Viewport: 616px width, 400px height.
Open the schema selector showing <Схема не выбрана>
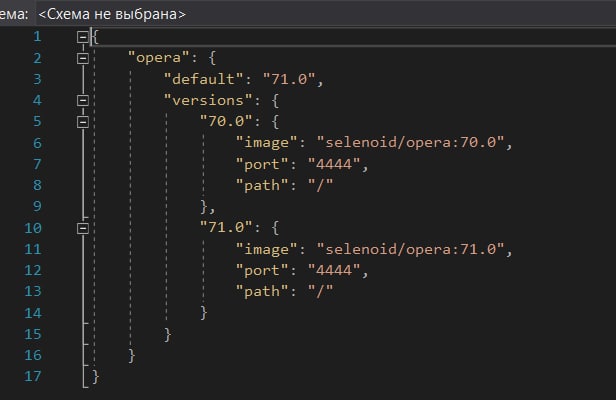[326, 14]
